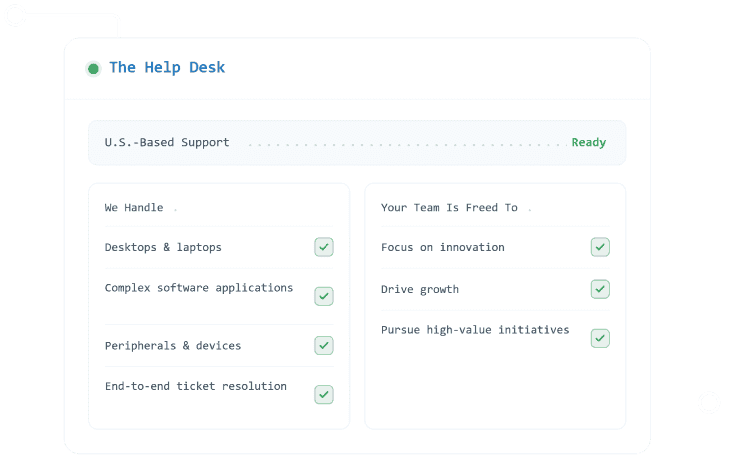Click the green status dot beside The Help Desk
This screenshot has height=461, width=729.
(93, 69)
